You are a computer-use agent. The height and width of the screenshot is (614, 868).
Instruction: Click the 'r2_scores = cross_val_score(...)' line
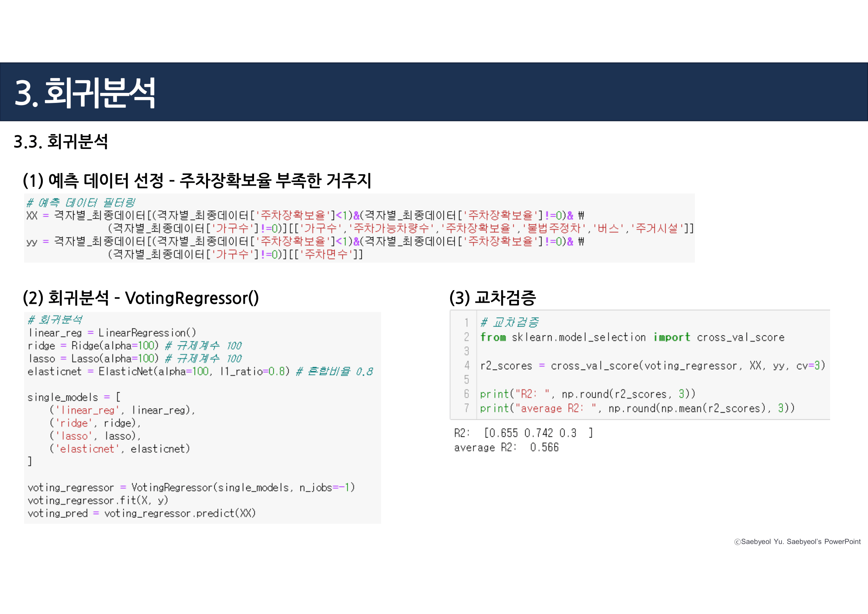pos(653,366)
